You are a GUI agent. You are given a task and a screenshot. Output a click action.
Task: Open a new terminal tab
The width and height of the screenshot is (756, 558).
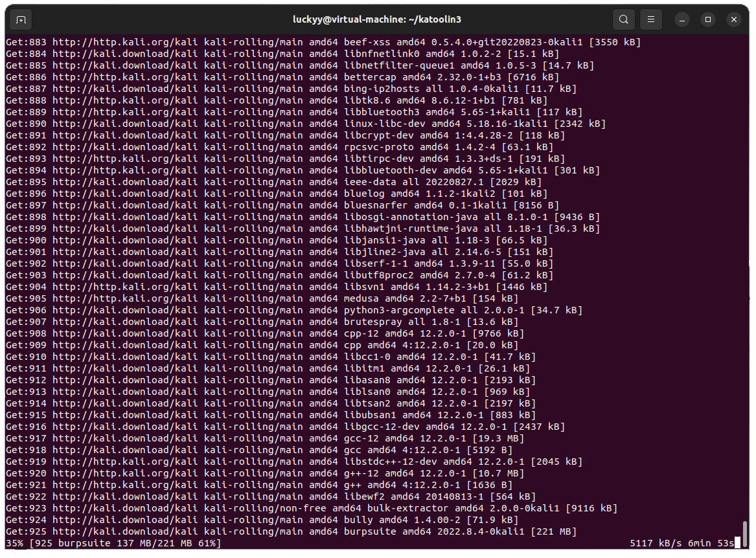point(21,19)
